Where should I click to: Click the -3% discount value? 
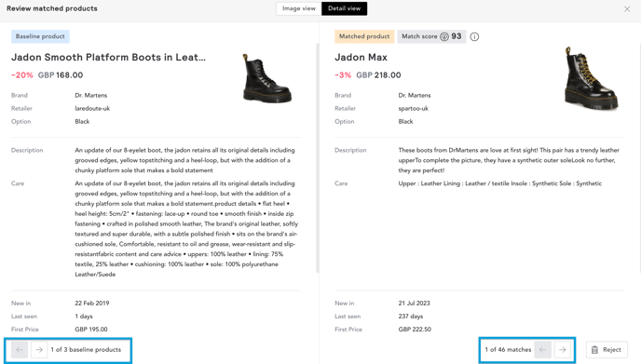343,75
